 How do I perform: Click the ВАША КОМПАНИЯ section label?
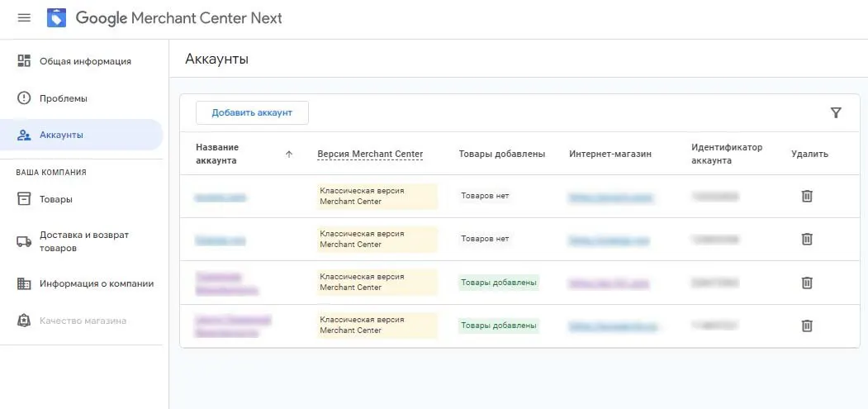(x=51, y=173)
